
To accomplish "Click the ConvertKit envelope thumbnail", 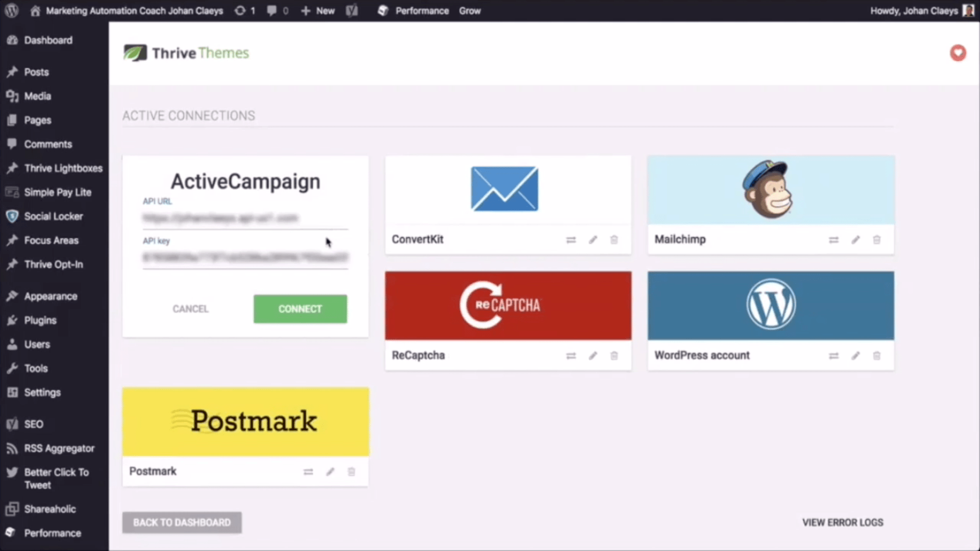I will pyautogui.click(x=508, y=190).
